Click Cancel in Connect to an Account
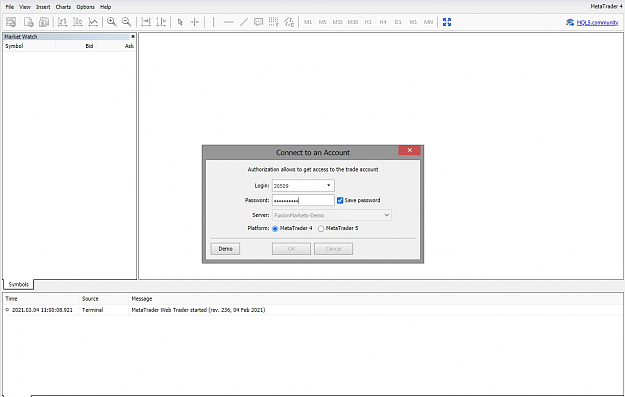Image resolution: width=625 pixels, height=397 pixels. point(333,249)
